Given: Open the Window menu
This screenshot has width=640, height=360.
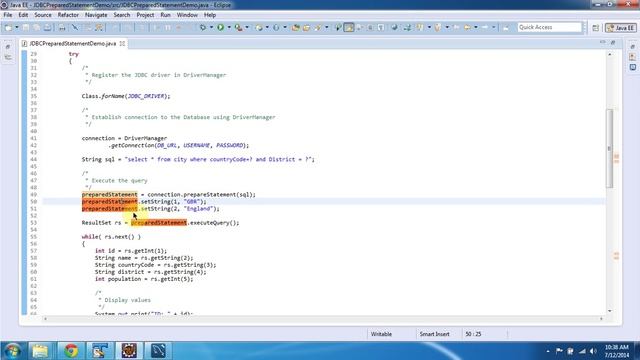Looking at the screenshot, I should pos(187,15).
